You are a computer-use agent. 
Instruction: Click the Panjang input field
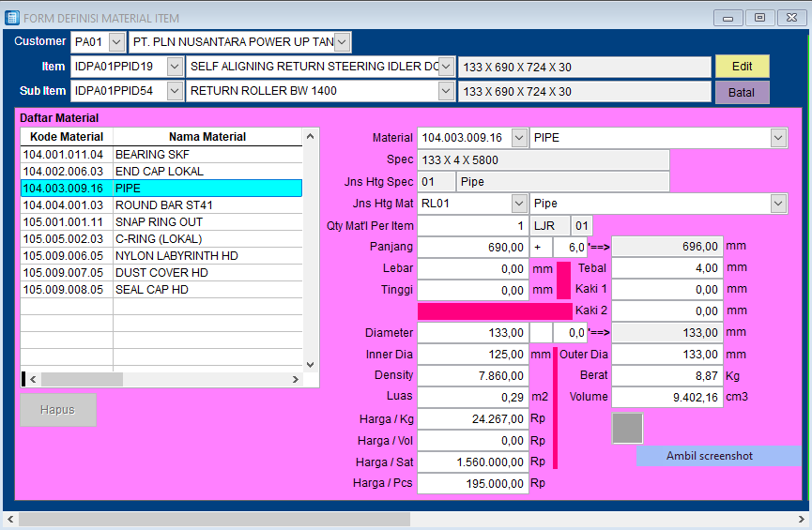[x=472, y=247]
